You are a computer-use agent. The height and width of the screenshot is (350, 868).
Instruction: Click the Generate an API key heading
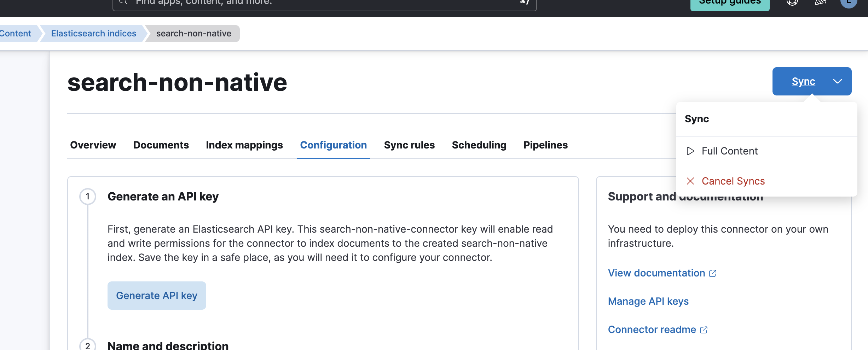click(163, 197)
